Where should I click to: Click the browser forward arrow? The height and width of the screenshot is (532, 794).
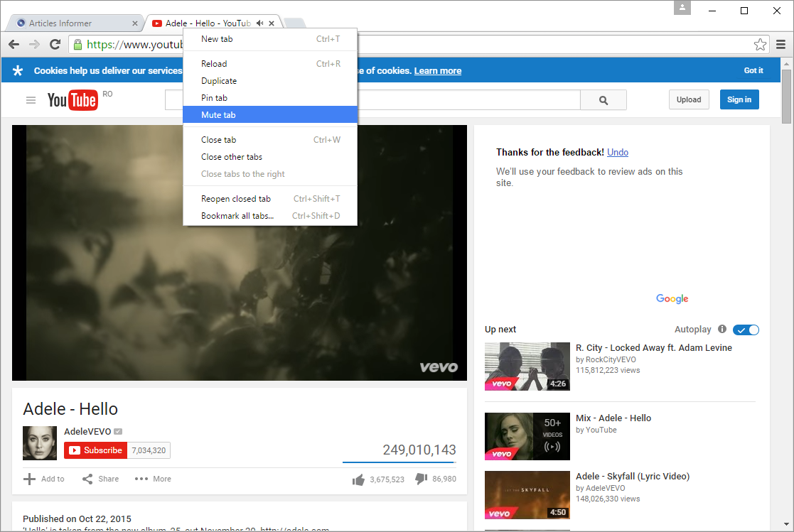click(x=34, y=45)
